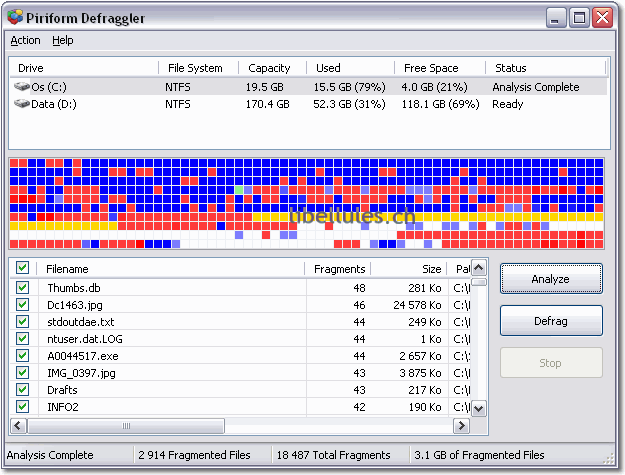This screenshot has height=475, width=625.
Task: Select the INFO2 filename
Action: pos(63,407)
